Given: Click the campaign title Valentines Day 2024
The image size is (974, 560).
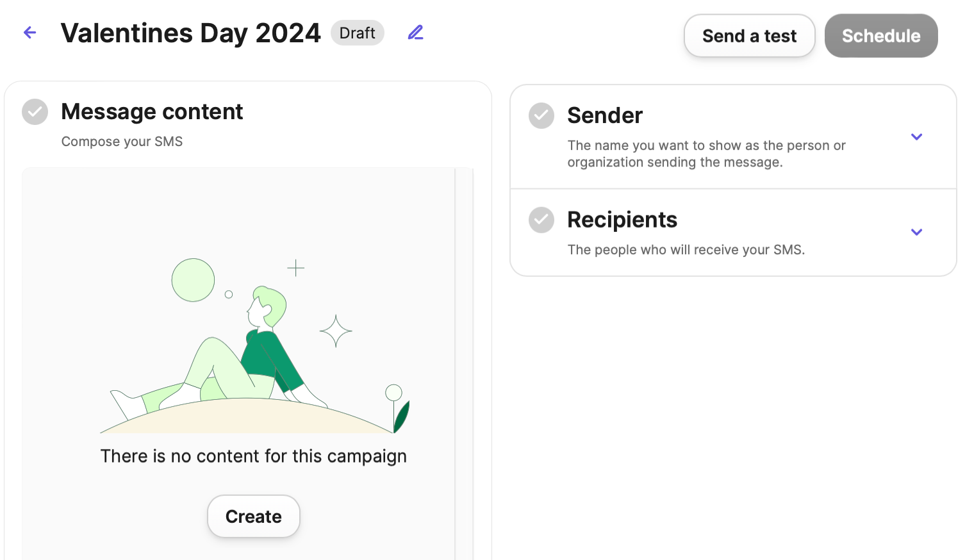Looking at the screenshot, I should click(x=191, y=33).
